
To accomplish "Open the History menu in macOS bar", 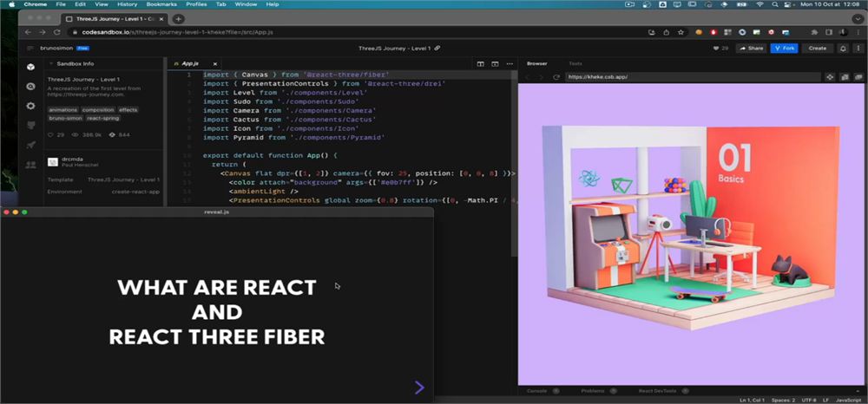I will tap(128, 4).
